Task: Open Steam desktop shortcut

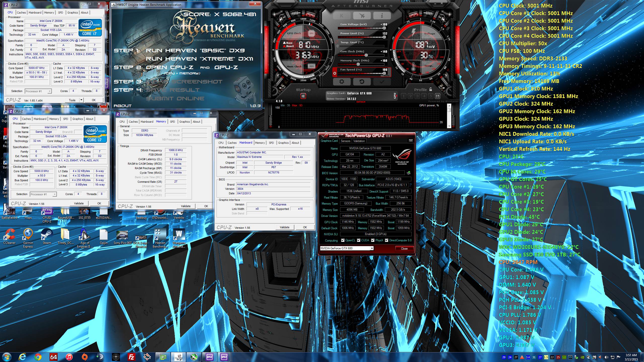Action: (x=47, y=236)
